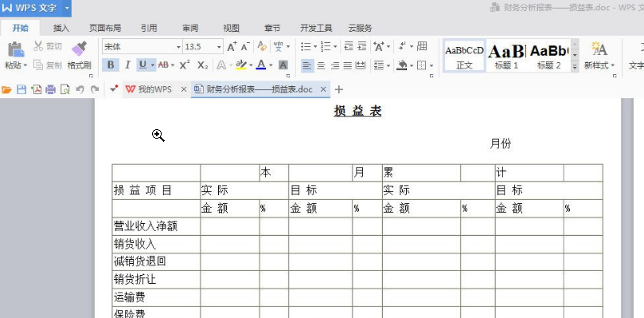
Task: Set paragraph alignment to right
Action: 334,65
